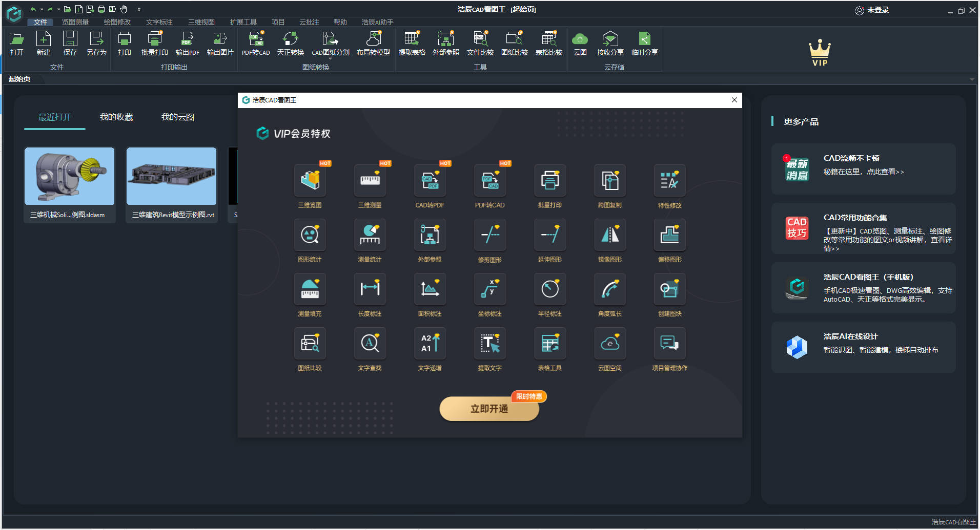Screen dimensions: 980x530
Task: Select 文字查找 VIP feature icon
Action: [370, 343]
